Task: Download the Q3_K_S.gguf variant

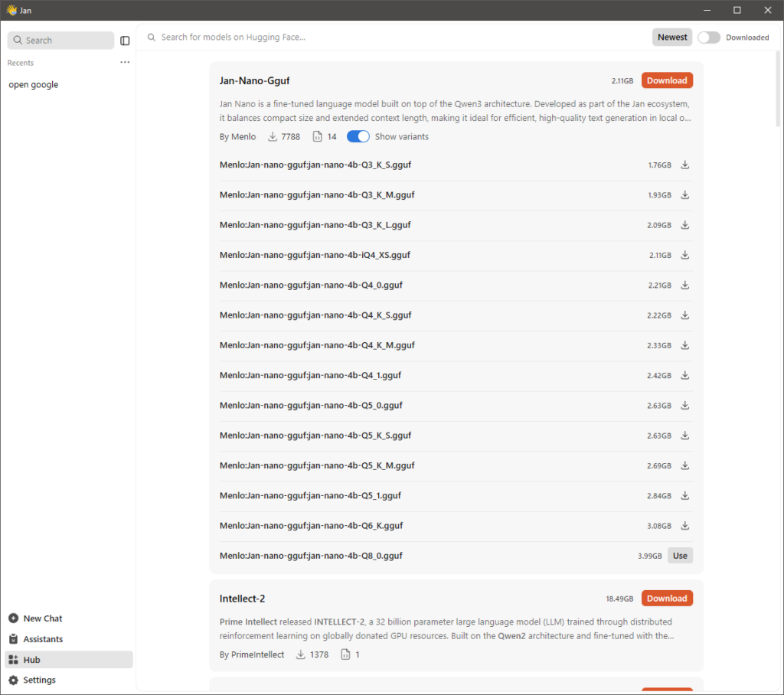Action: (x=685, y=165)
